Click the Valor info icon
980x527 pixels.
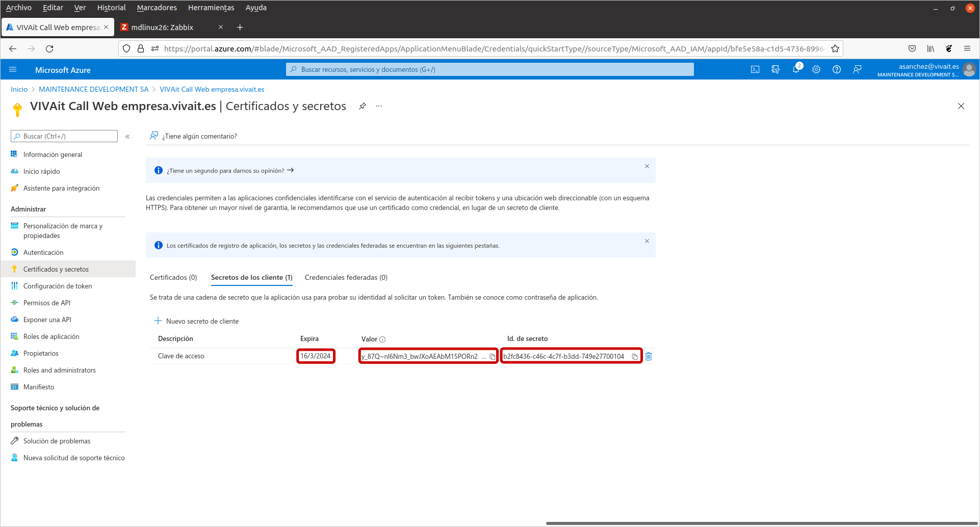pos(382,339)
